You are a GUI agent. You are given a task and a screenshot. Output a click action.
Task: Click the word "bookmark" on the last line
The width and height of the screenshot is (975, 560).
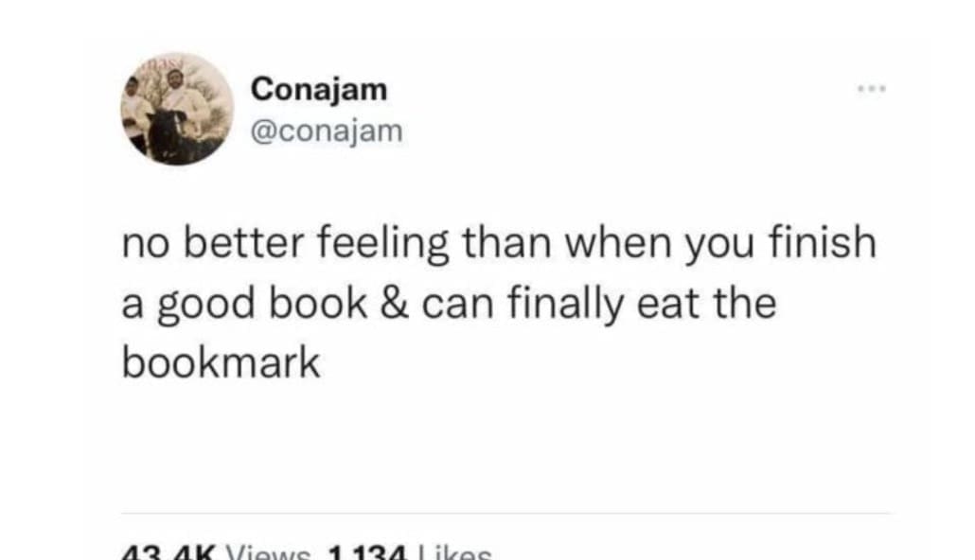pyautogui.click(x=221, y=362)
